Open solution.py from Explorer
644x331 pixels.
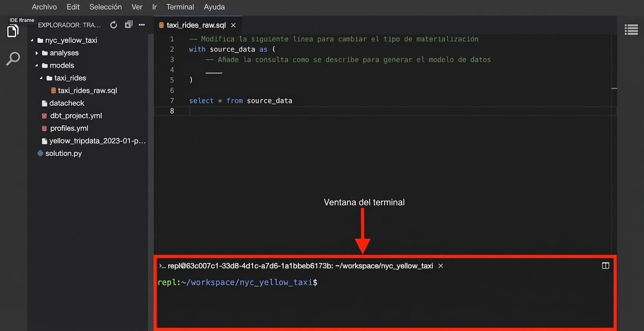[x=63, y=153]
